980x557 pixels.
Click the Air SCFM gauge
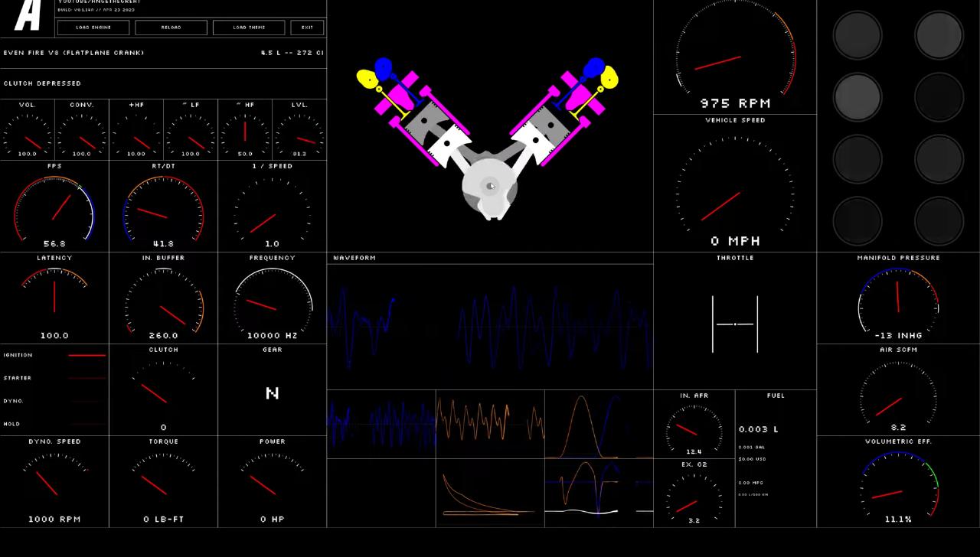point(898,389)
